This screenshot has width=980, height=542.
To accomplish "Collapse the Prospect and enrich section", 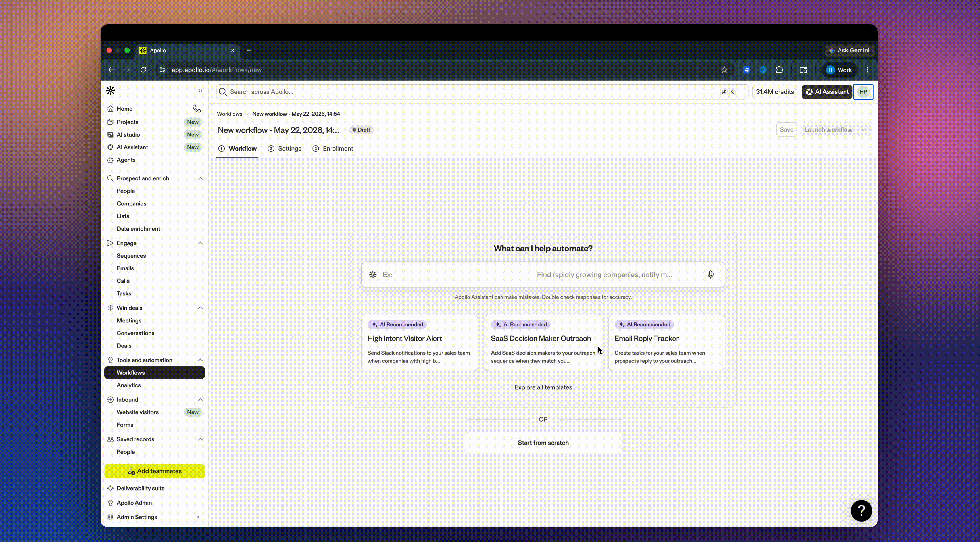I will pos(200,178).
